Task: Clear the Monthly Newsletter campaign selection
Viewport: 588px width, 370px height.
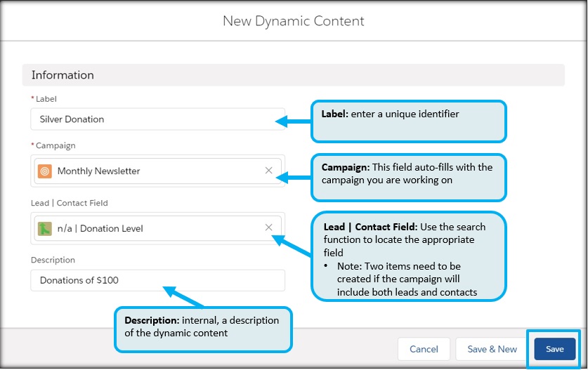Action: (268, 171)
